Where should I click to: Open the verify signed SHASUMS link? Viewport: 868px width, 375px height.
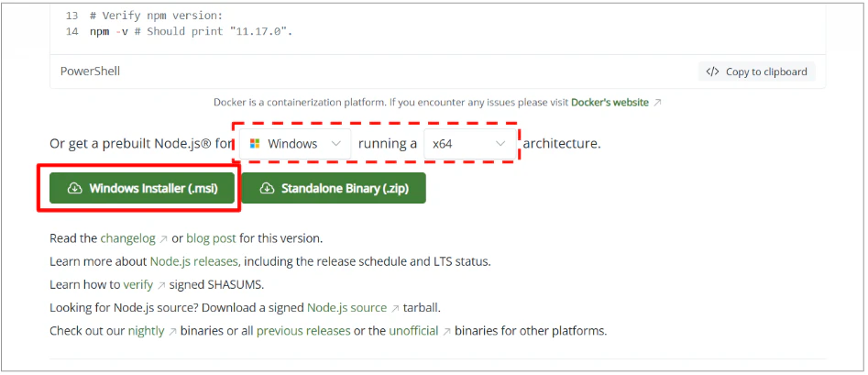137,285
